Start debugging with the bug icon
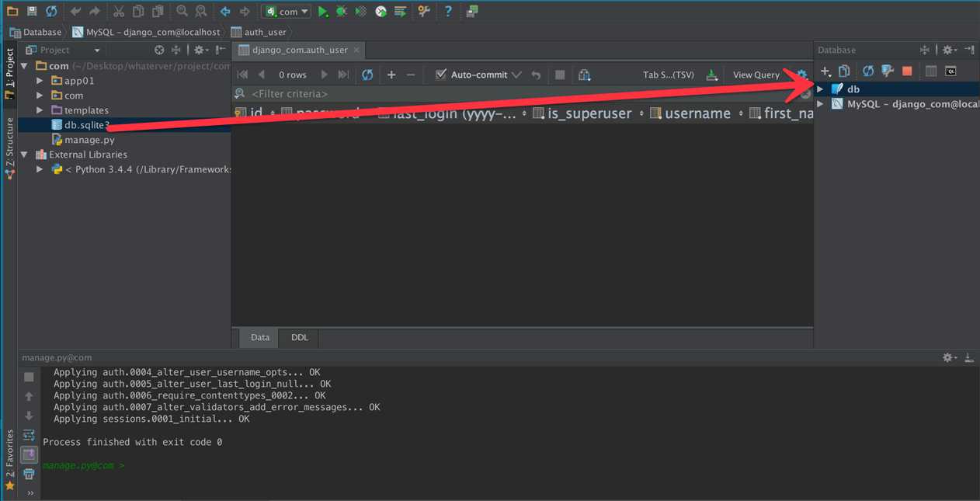 click(342, 12)
